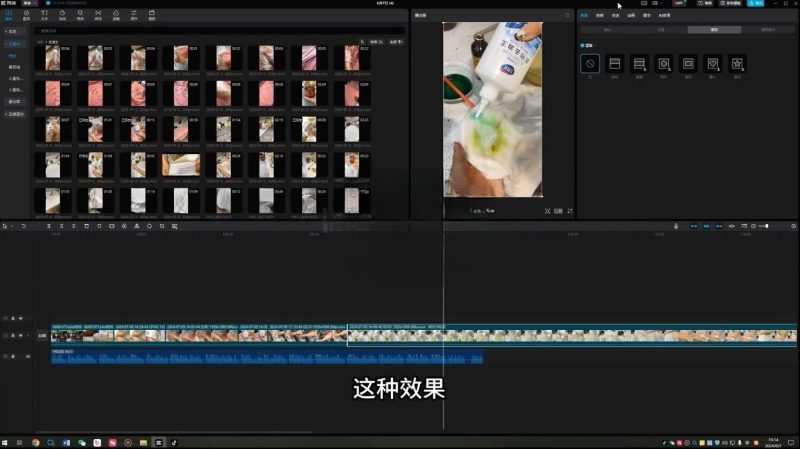Choose the rectangle mask shape
The image size is (800, 449).
[688, 64]
